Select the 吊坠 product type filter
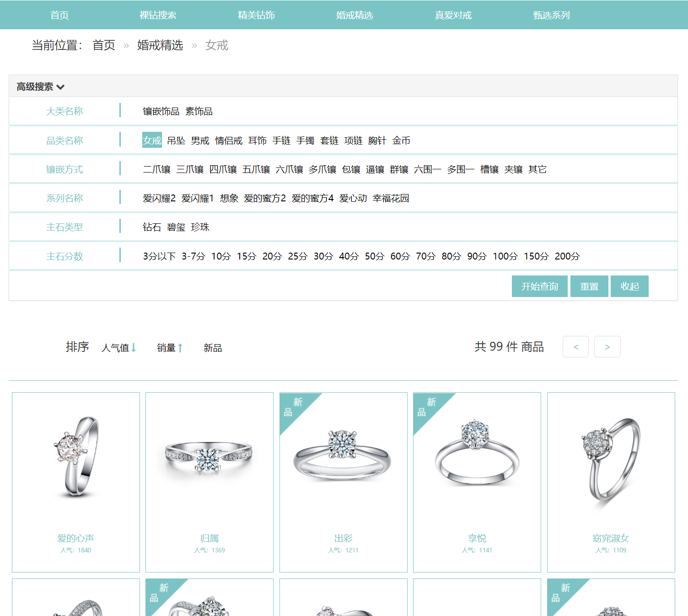 [x=176, y=140]
